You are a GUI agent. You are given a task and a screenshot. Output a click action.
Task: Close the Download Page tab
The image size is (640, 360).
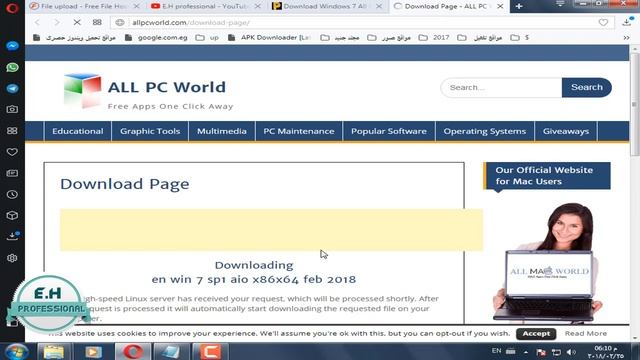point(500,6)
